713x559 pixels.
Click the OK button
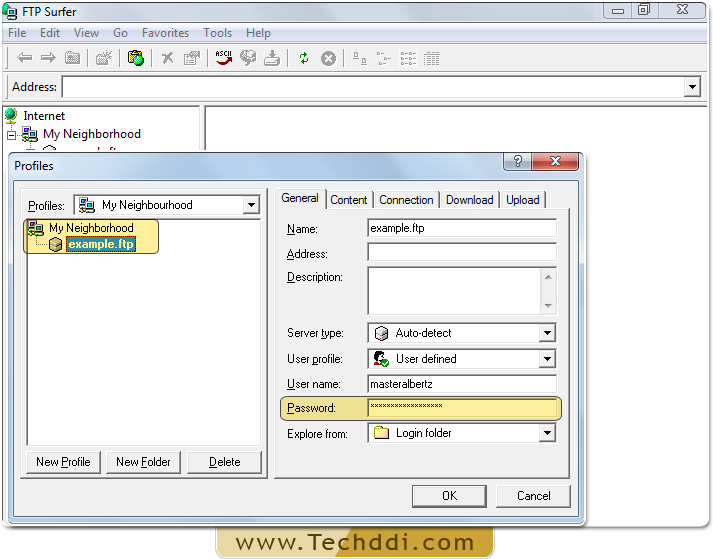tap(449, 496)
